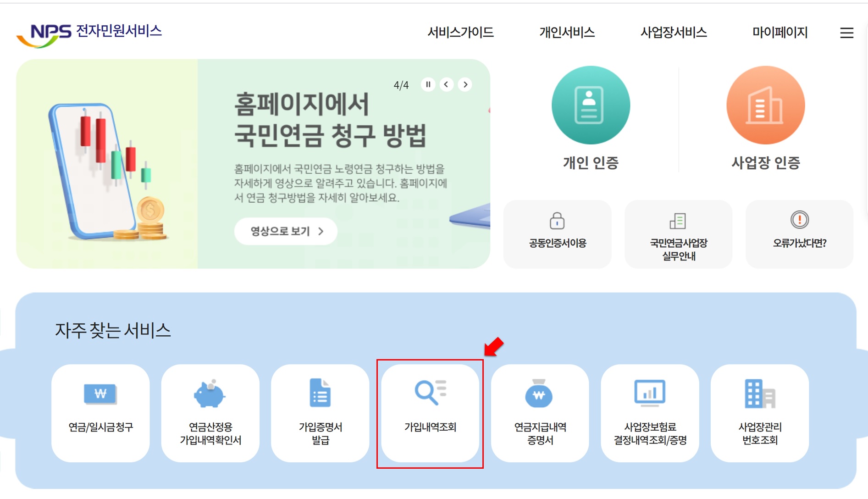Advance to the next banner slide
This screenshot has height=499, width=868.
pos(465,84)
